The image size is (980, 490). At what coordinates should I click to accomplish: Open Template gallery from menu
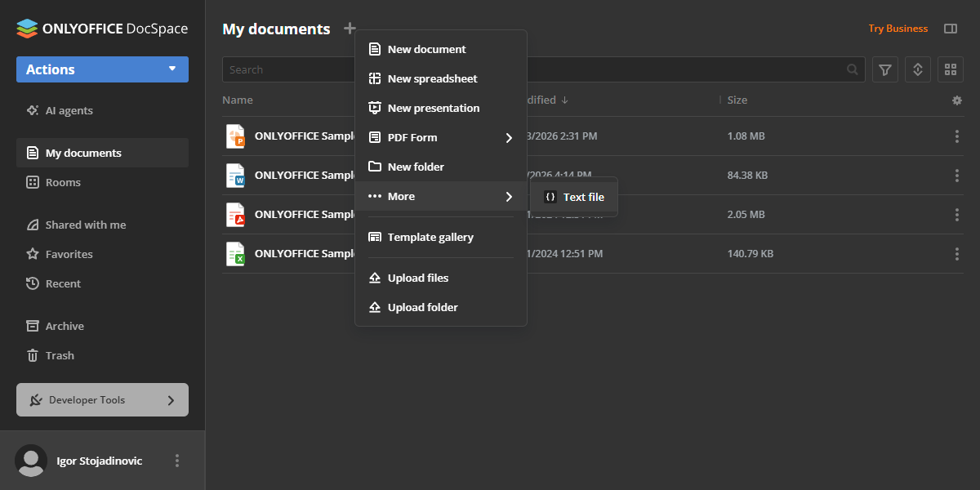441,237
